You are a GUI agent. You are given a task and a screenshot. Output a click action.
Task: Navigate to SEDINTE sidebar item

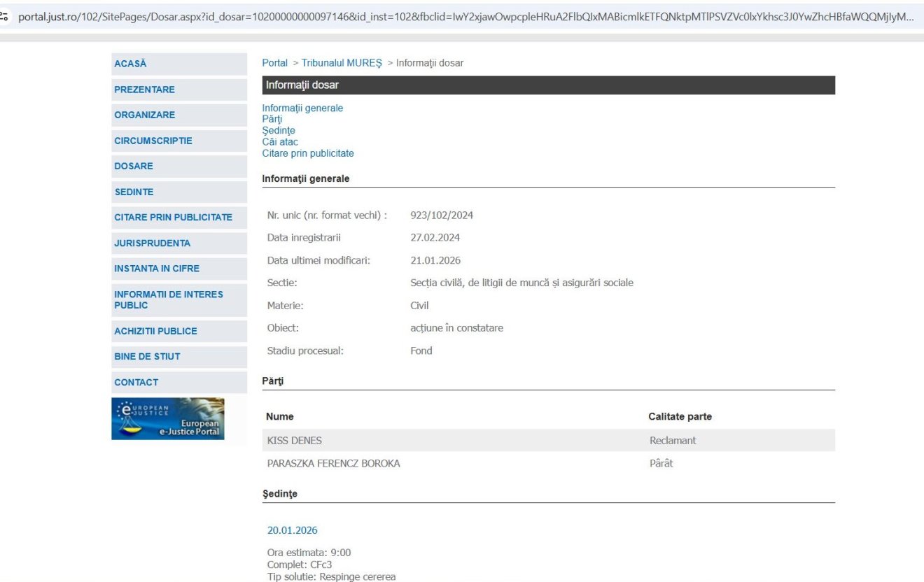click(x=134, y=192)
